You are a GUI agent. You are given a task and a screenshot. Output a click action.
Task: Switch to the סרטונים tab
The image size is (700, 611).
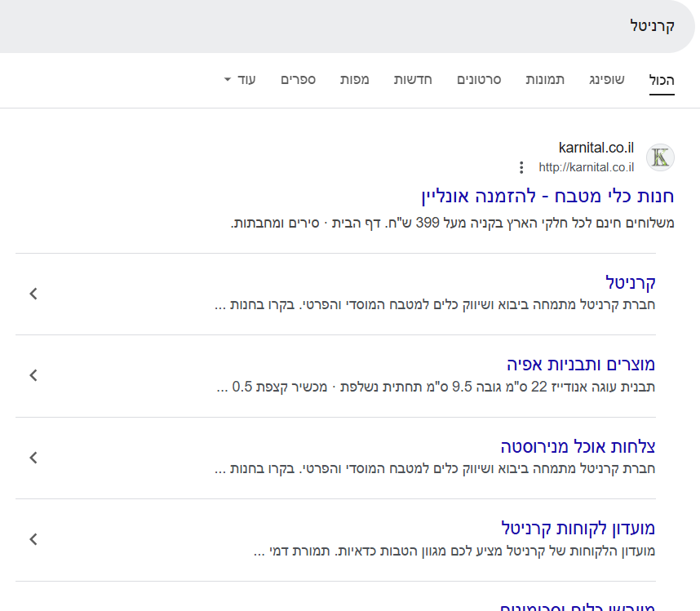coord(479,80)
